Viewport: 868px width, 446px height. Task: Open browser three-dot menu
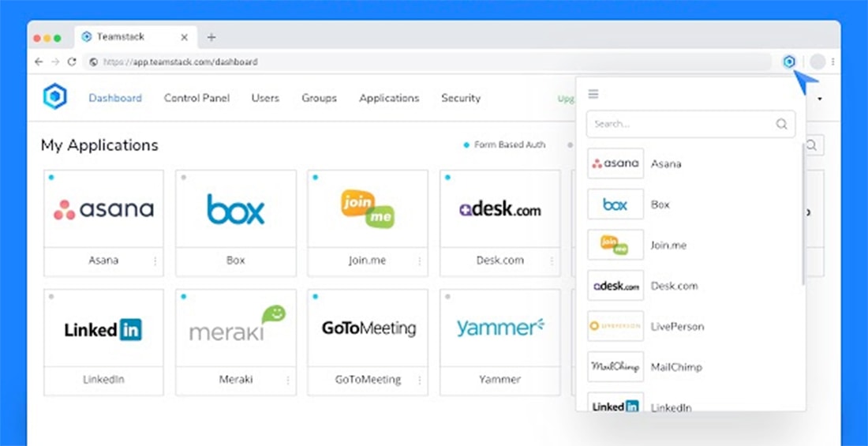pyautogui.click(x=832, y=62)
